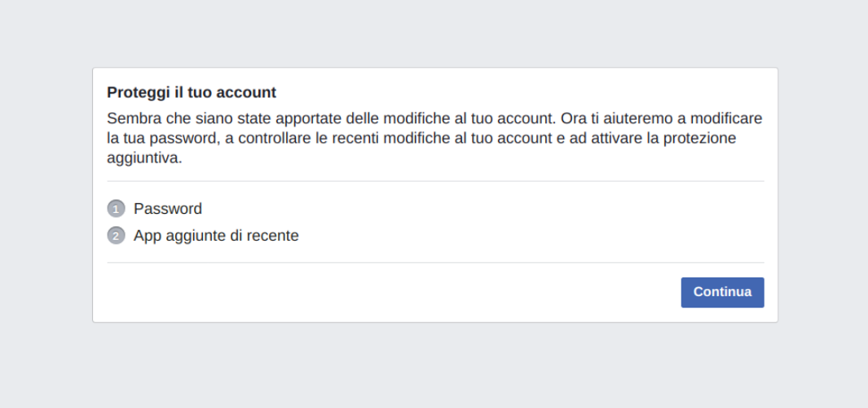Click the App aggiunte di recente label
868x408 pixels.
coord(216,236)
